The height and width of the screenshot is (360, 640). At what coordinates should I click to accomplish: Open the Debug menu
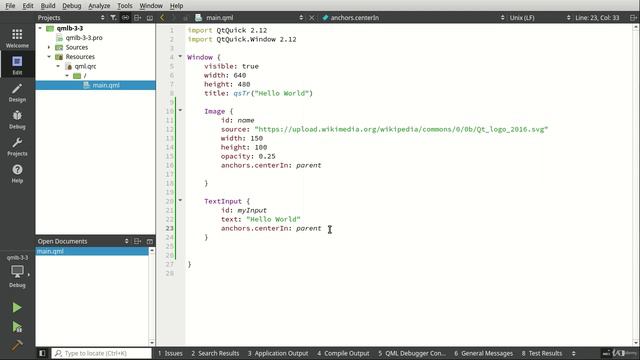pos(72,6)
